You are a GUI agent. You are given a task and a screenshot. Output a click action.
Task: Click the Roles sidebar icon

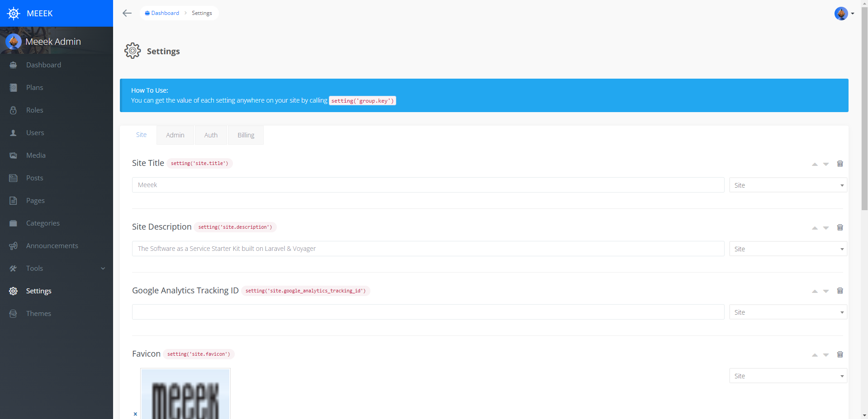pyautogui.click(x=13, y=110)
